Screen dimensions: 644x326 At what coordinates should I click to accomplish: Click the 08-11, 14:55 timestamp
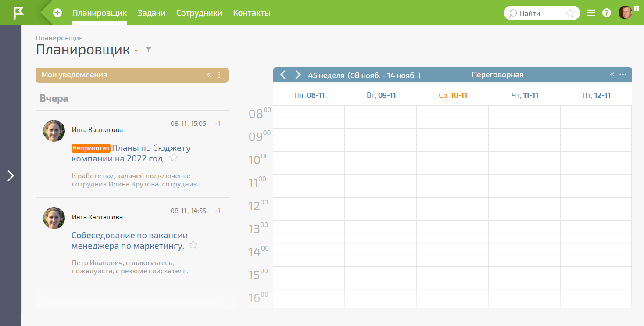coord(188,211)
